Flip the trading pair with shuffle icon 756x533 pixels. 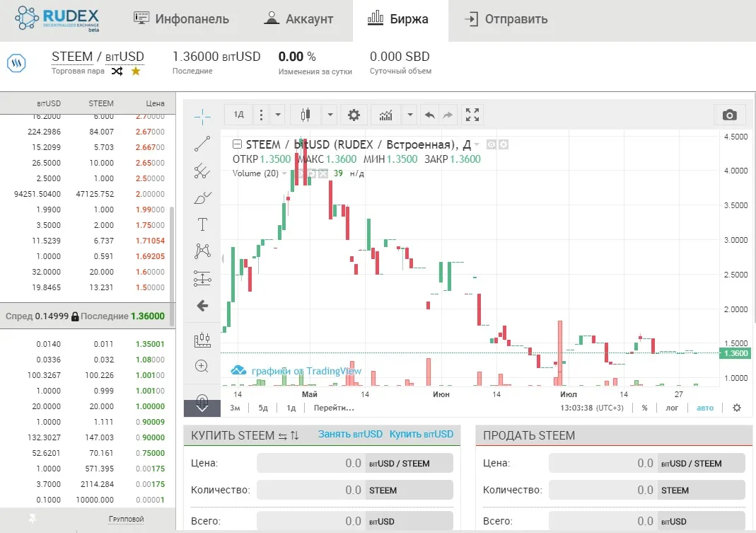click(x=117, y=71)
